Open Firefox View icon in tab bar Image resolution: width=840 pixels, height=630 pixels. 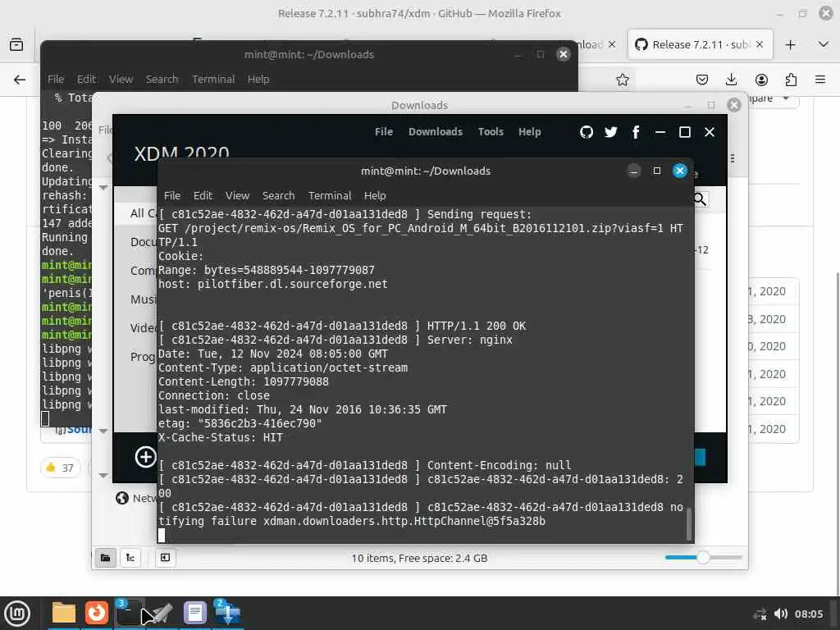[16, 44]
